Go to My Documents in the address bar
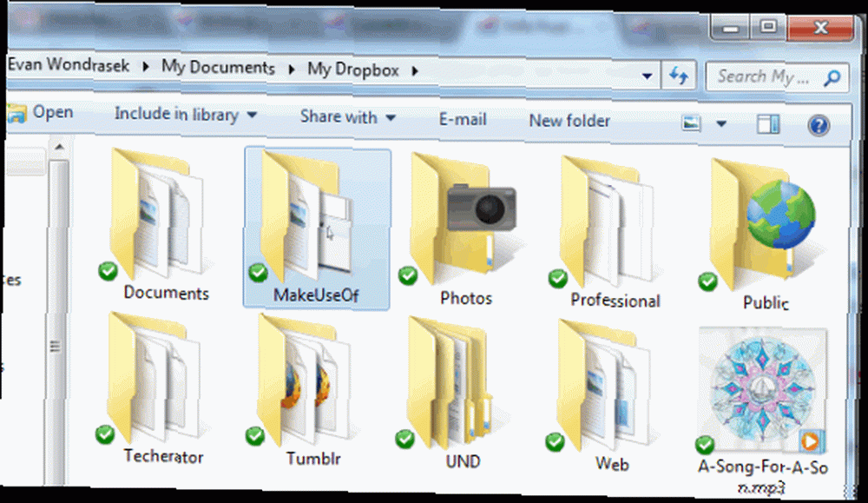This screenshot has width=868, height=503. (x=218, y=67)
